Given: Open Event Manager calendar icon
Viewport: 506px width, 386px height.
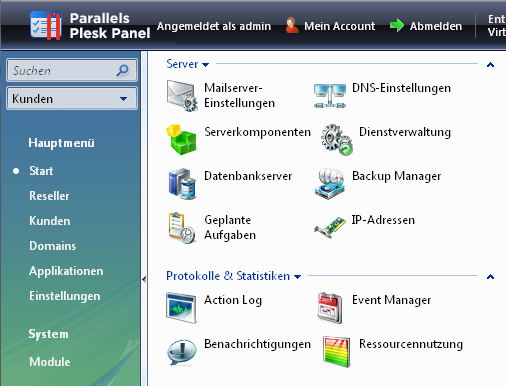Looking at the screenshot, I should point(330,308).
